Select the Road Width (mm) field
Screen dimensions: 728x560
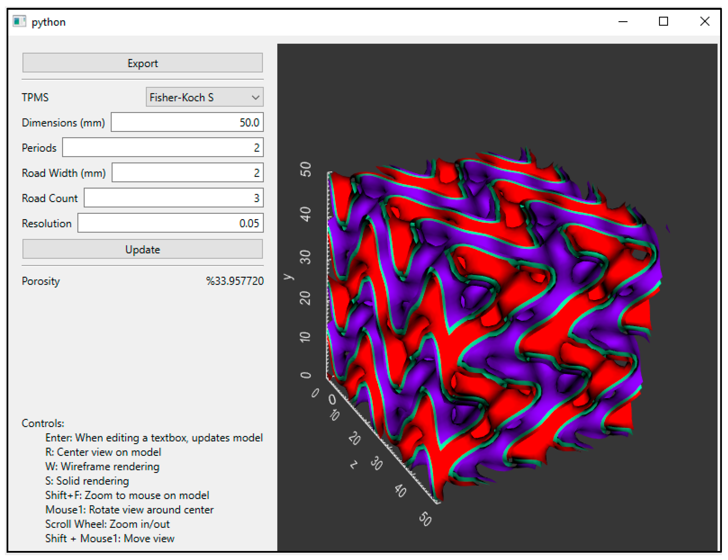187,173
